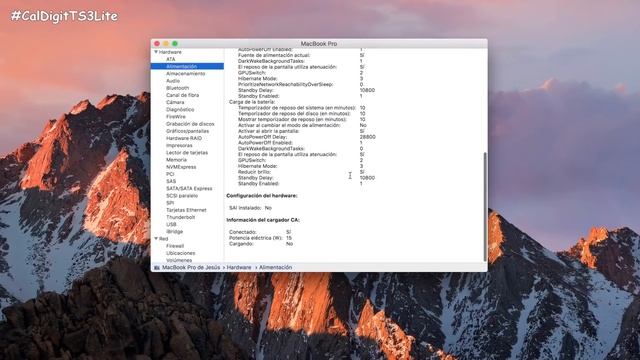
Task: Open SPI in the sidebar
Action: coord(170,203)
